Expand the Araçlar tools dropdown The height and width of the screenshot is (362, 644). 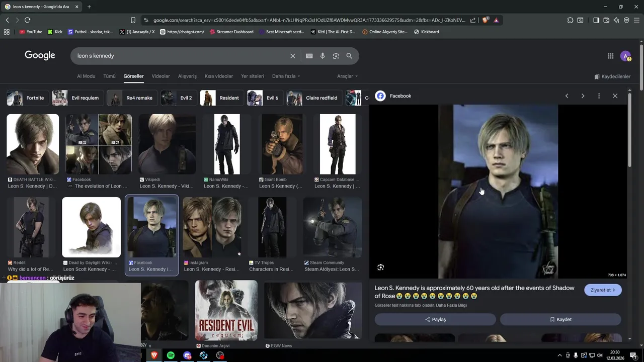[x=347, y=76]
